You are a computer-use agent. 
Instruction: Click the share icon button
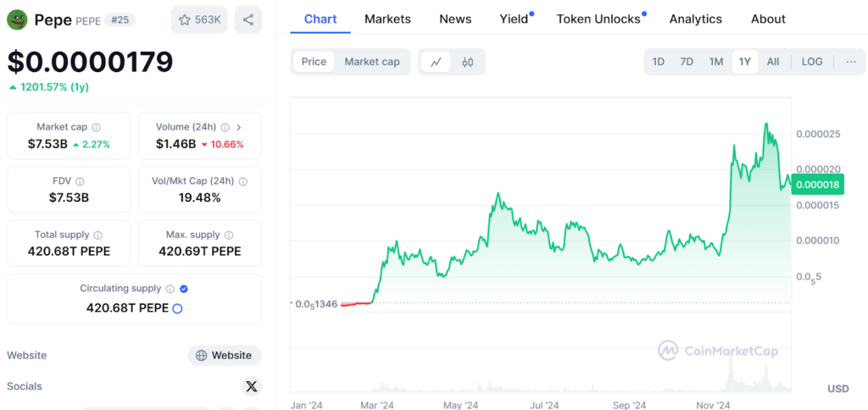(x=248, y=19)
